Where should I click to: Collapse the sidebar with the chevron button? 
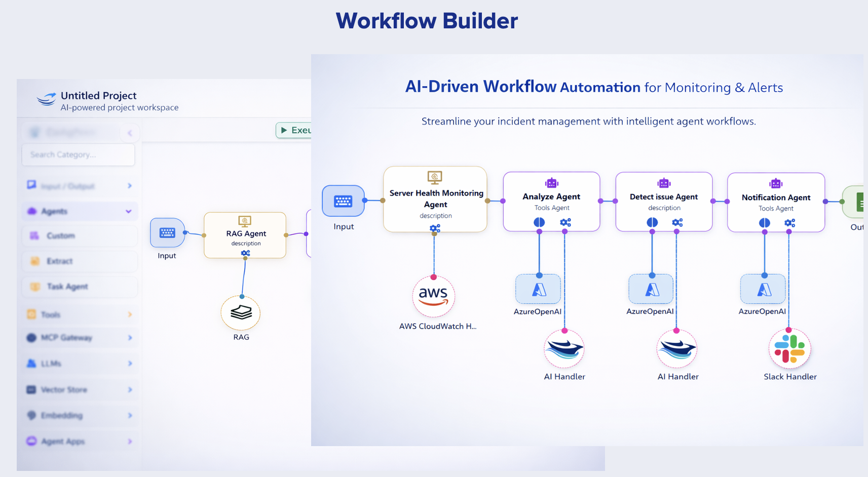point(130,132)
